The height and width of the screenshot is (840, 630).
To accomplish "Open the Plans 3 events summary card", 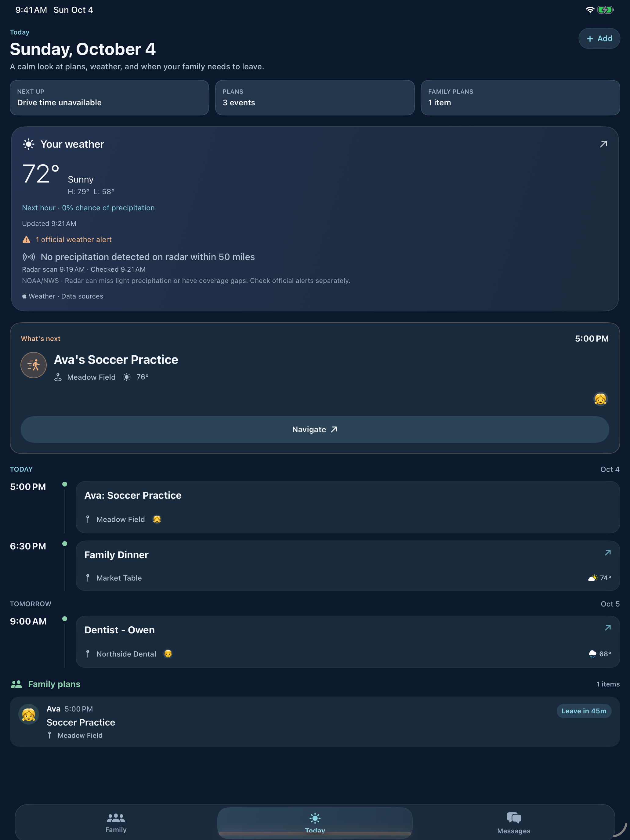I will click(x=315, y=98).
